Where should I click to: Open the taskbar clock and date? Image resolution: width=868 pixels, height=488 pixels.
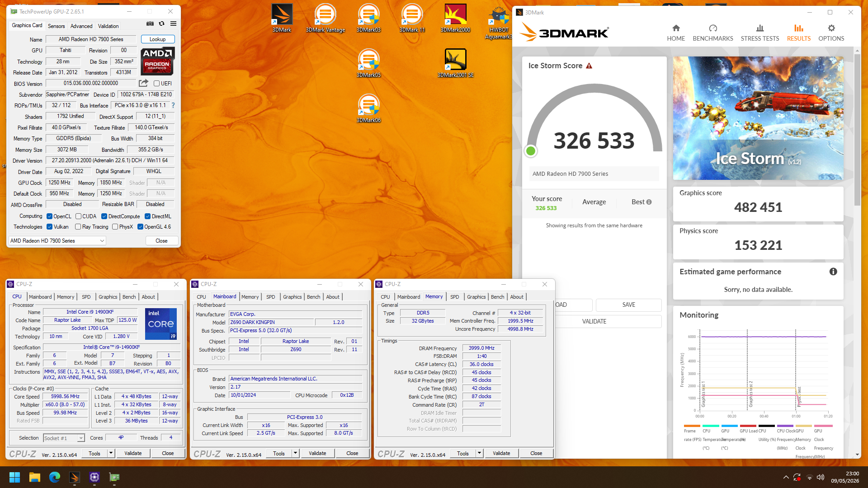pyautogui.click(x=845, y=477)
